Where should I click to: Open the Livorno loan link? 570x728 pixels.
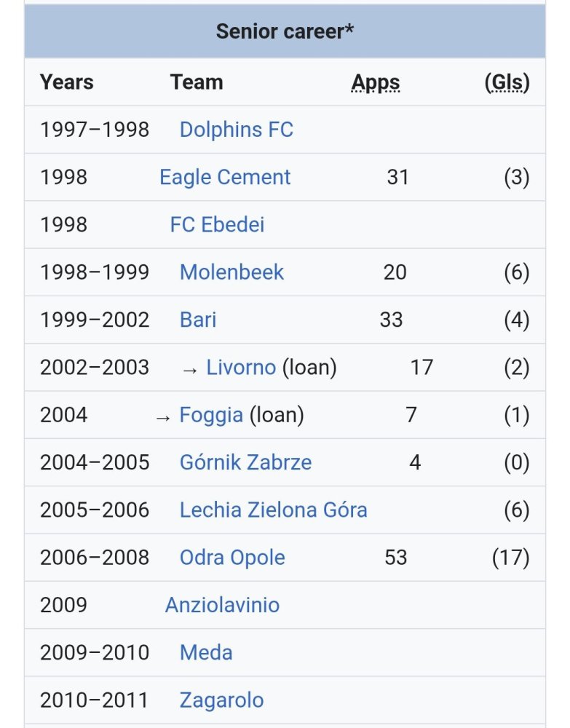[241, 367]
